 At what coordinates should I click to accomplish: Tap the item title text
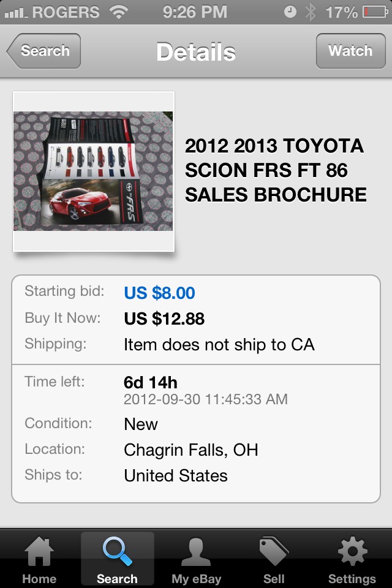point(276,170)
